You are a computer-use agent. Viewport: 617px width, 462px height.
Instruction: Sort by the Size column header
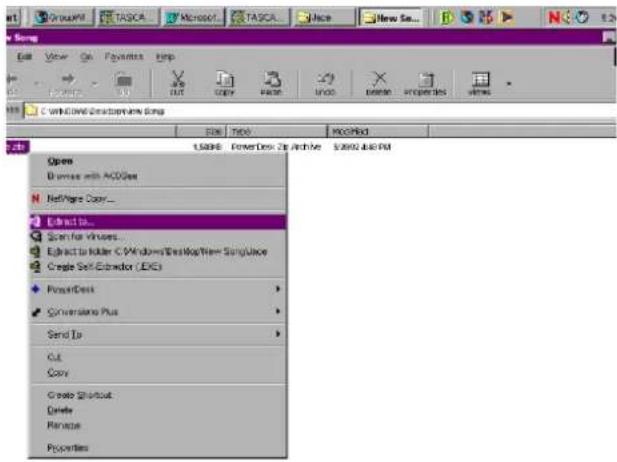coord(201,131)
